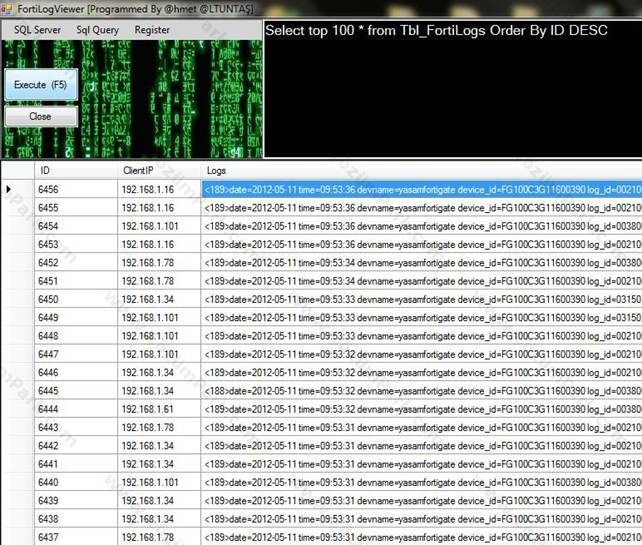This screenshot has width=642, height=545.
Task: Click ClientIP 192.168.1.78 in row 6452
Action: point(159,262)
